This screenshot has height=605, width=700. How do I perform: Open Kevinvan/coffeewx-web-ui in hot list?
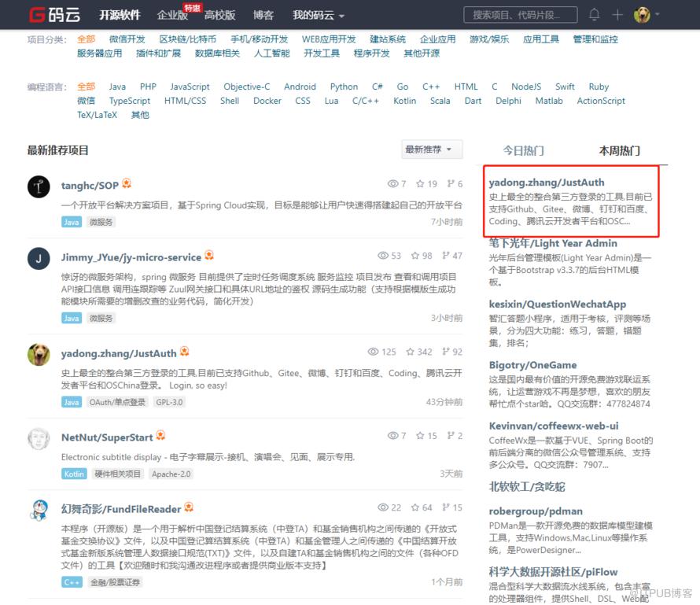[x=554, y=426]
